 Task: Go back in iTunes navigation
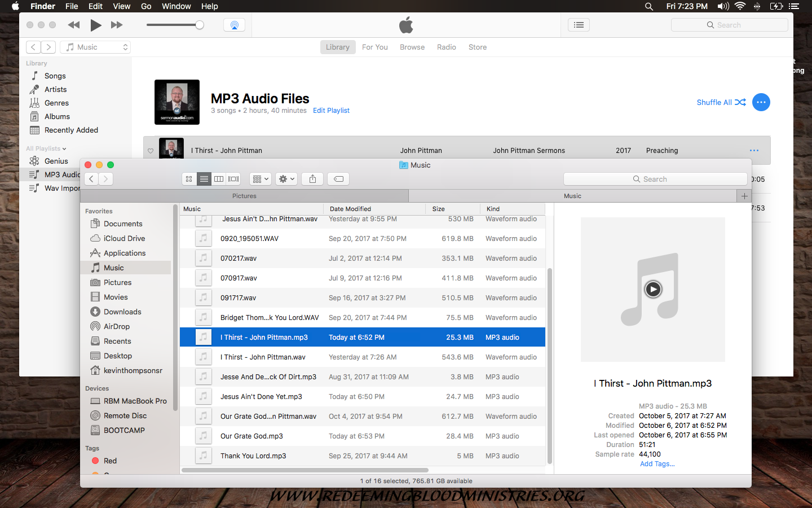34,47
